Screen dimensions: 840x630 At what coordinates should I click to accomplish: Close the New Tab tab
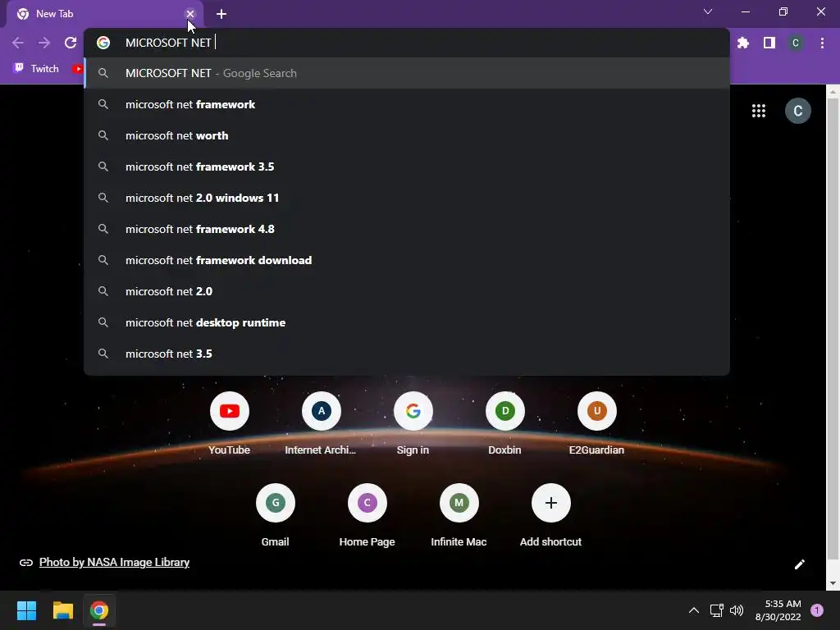(190, 14)
